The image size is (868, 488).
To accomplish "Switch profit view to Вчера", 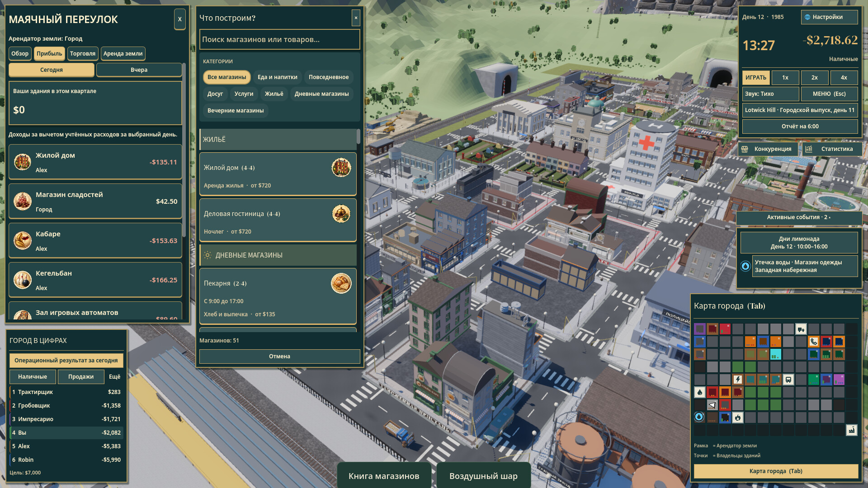I will tap(139, 70).
